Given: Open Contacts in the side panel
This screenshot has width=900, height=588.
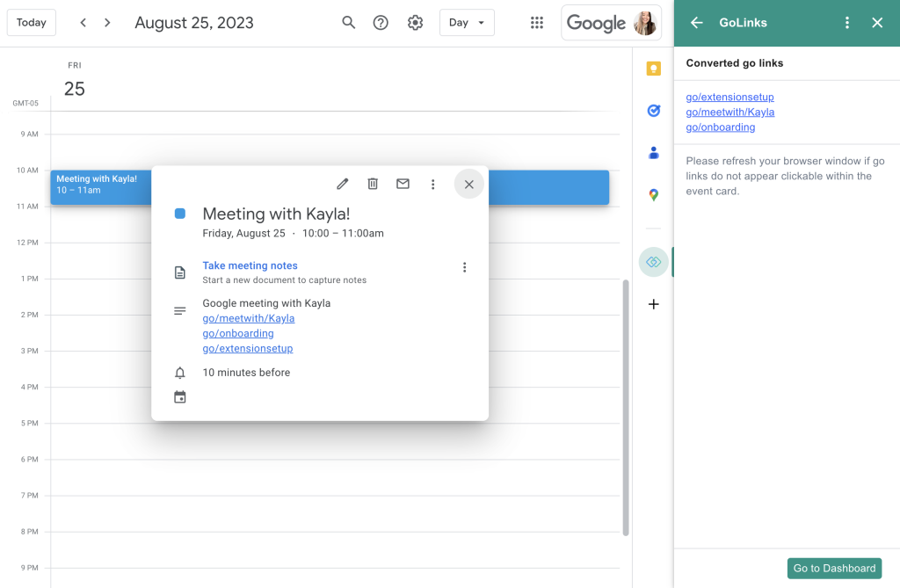Looking at the screenshot, I should [x=653, y=152].
